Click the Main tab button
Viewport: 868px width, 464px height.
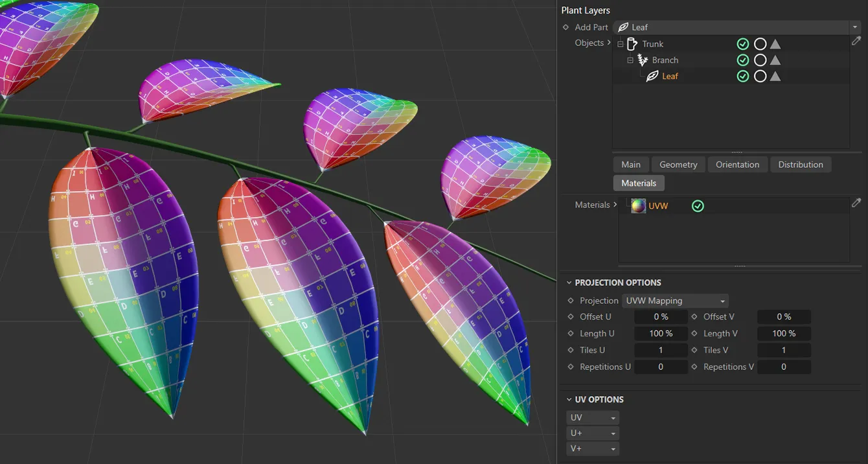630,164
